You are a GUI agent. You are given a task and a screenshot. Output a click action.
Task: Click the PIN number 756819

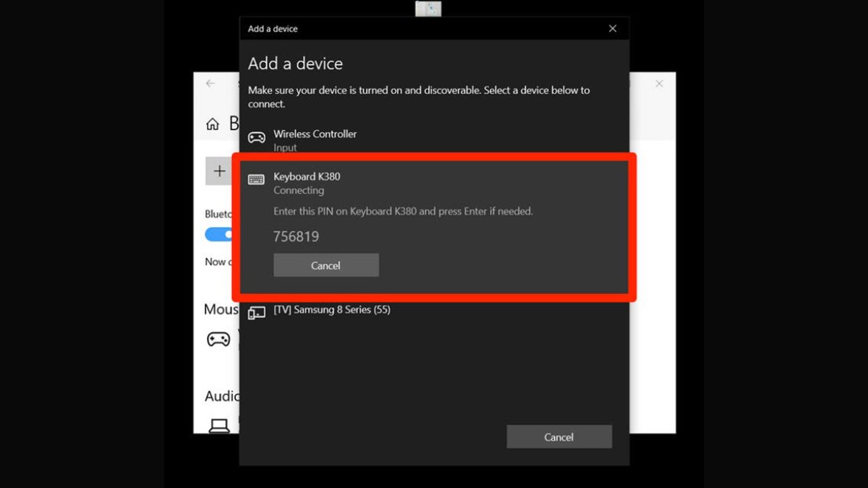[296, 236]
